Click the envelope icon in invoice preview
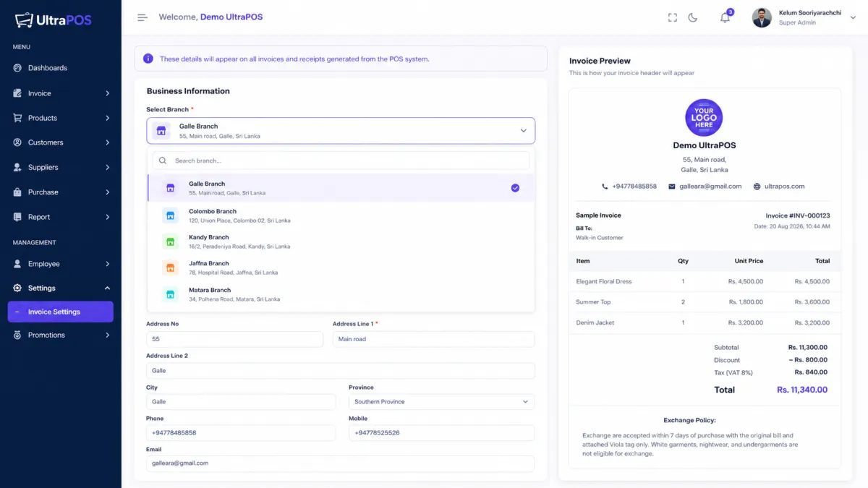The image size is (868, 488). pyautogui.click(x=673, y=187)
